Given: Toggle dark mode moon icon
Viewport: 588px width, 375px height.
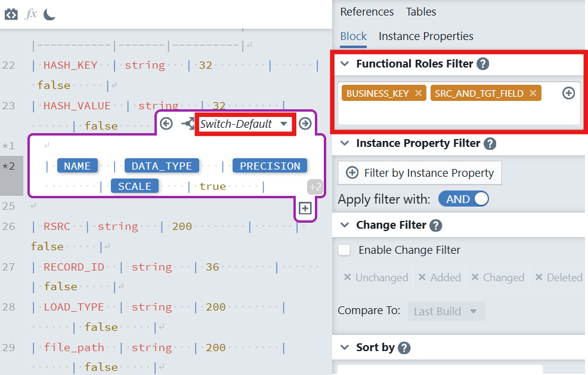Looking at the screenshot, I should [x=49, y=14].
